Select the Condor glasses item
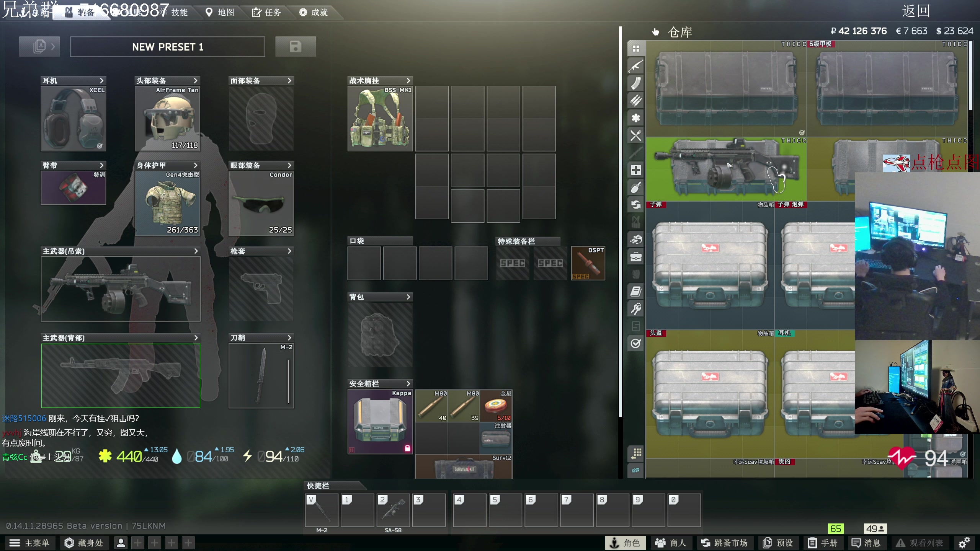This screenshot has width=980, height=551. point(261,203)
